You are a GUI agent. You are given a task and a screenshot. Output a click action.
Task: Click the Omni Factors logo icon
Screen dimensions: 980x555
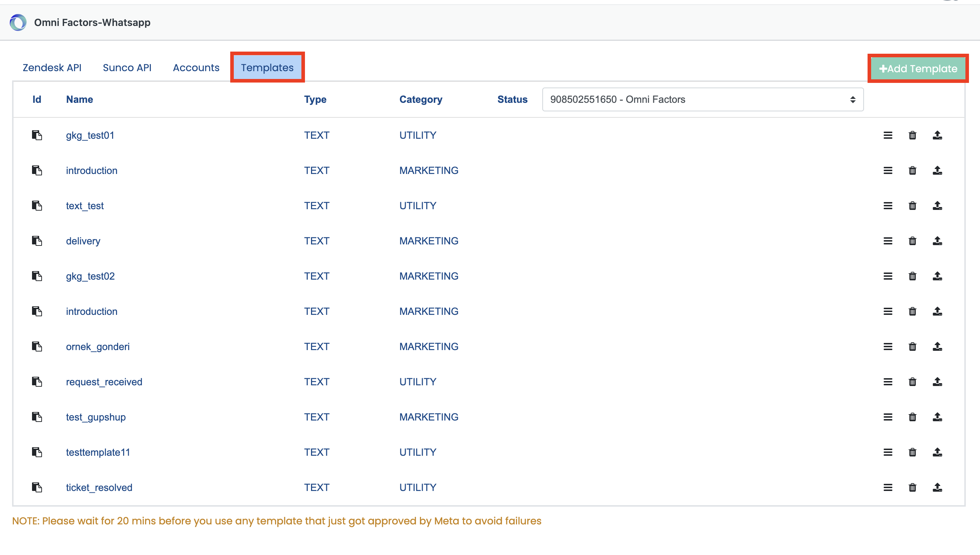click(x=18, y=22)
